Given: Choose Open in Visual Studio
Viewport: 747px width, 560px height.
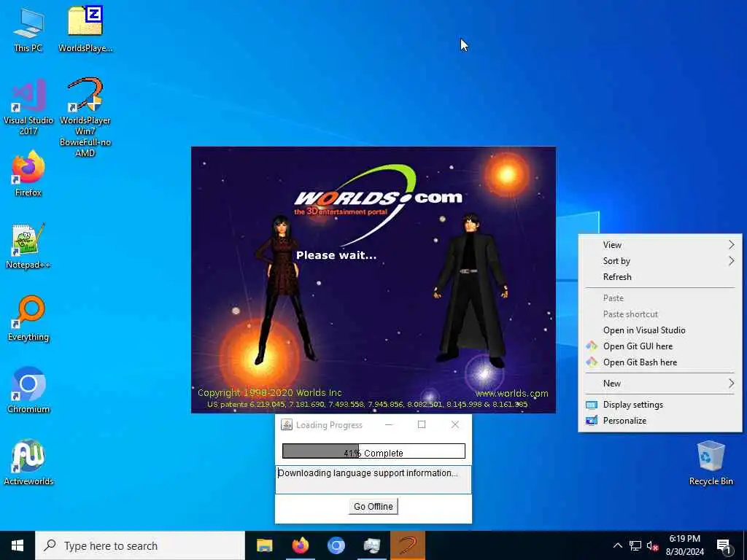Looking at the screenshot, I should coord(660,330).
